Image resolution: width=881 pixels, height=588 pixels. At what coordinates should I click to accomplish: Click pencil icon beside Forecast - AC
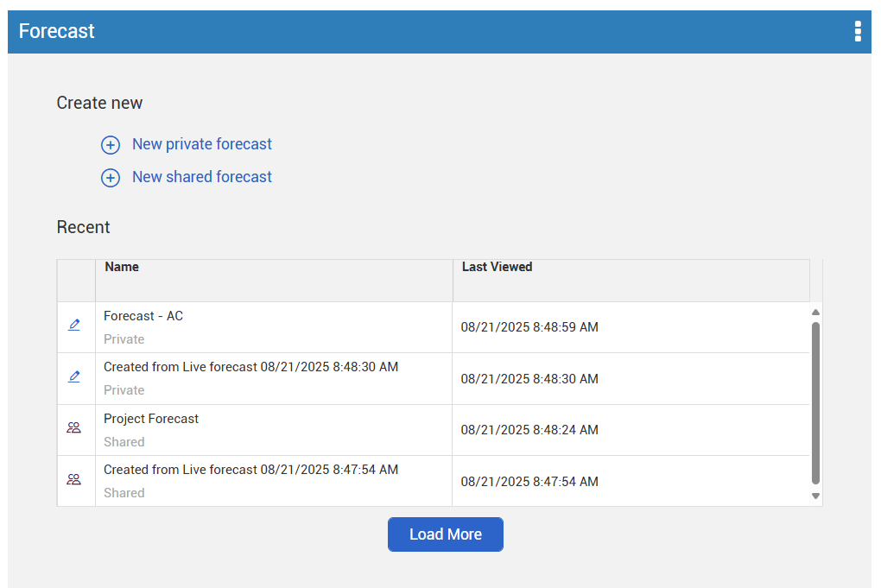tap(74, 326)
